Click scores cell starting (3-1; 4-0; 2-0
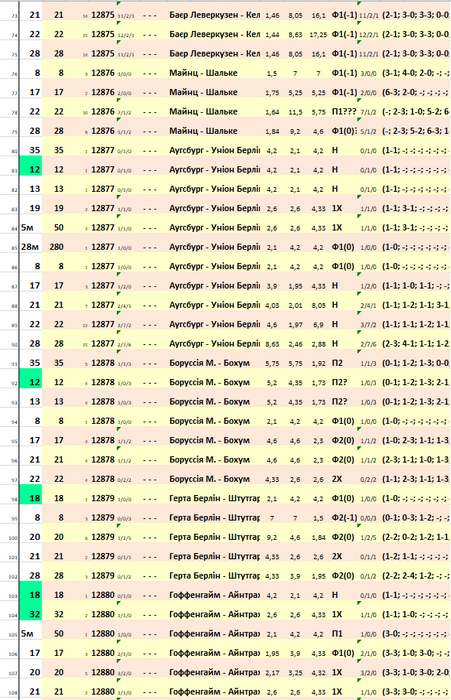Image resolution: width=451 pixels, height=700 pixels. pos(415,73)
